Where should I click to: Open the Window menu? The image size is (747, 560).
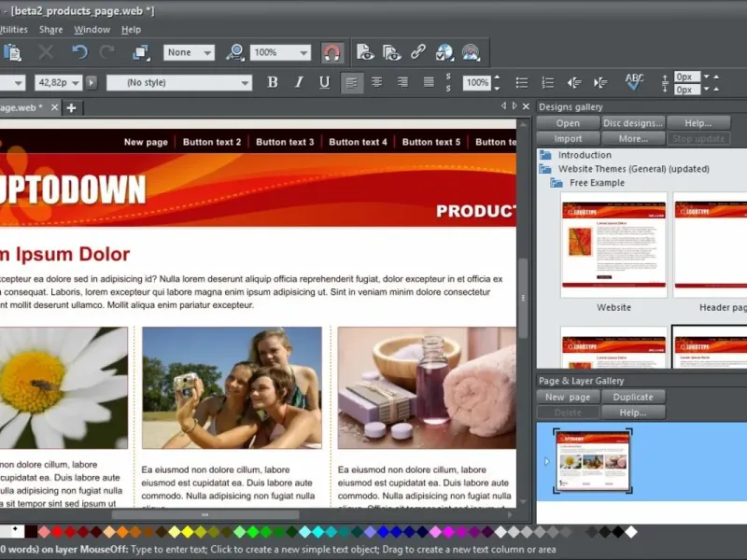click(x=92, y=30)
